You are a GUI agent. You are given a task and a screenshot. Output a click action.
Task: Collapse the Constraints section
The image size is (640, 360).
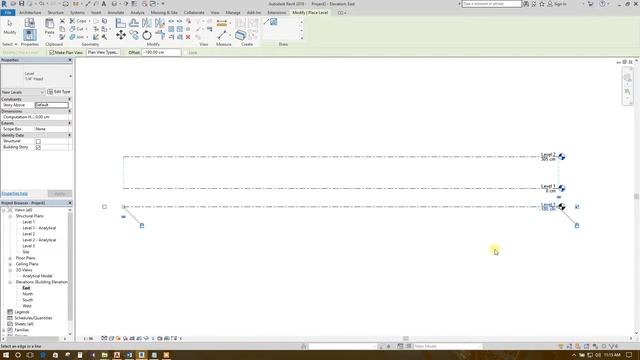(69, 99)
